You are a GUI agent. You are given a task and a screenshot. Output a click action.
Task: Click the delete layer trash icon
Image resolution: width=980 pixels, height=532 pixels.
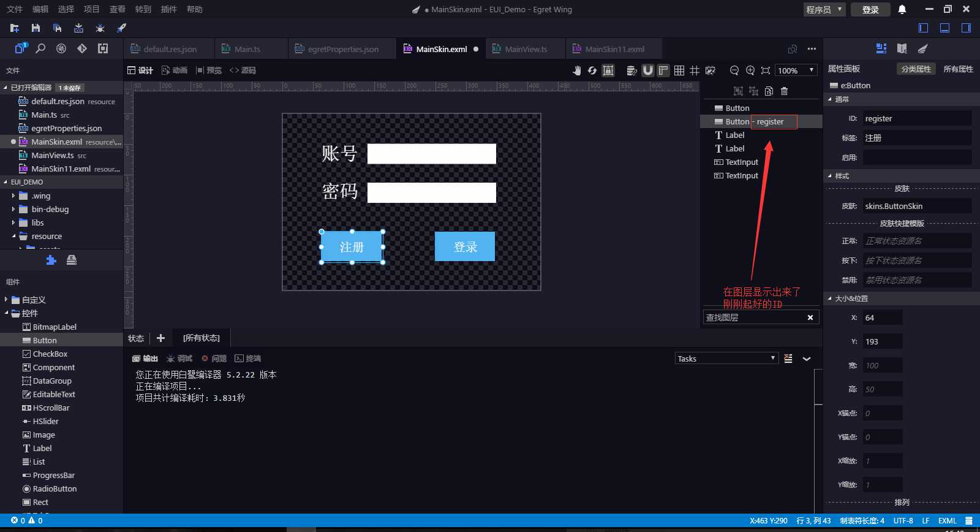pyautogui.click(x=784, y=91)
